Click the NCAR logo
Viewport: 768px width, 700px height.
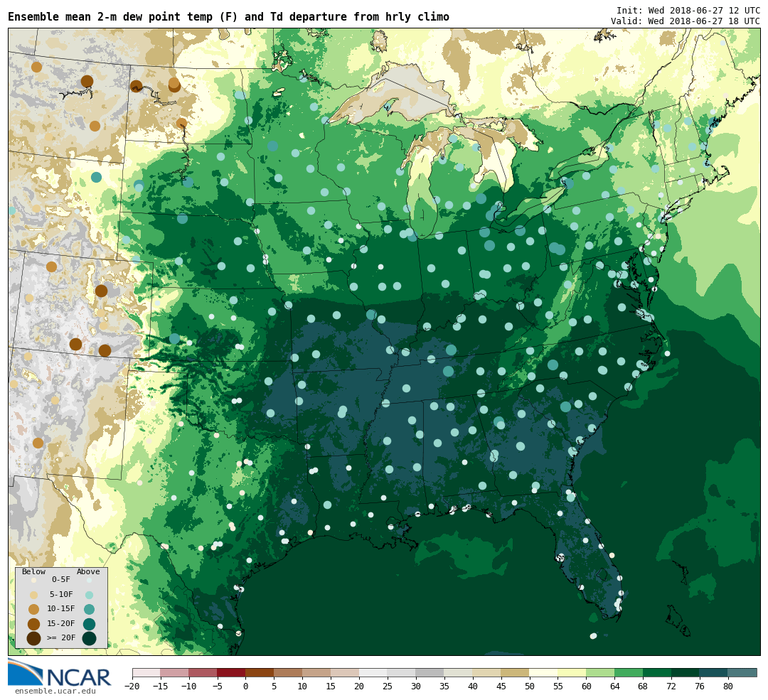coord(59,672)
